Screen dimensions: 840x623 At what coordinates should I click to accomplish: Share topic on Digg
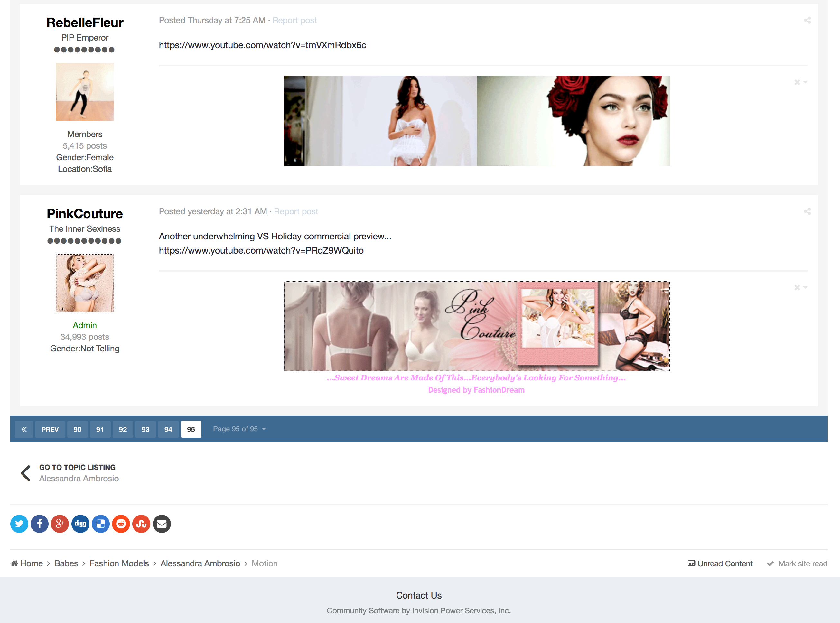coord(80,524)
